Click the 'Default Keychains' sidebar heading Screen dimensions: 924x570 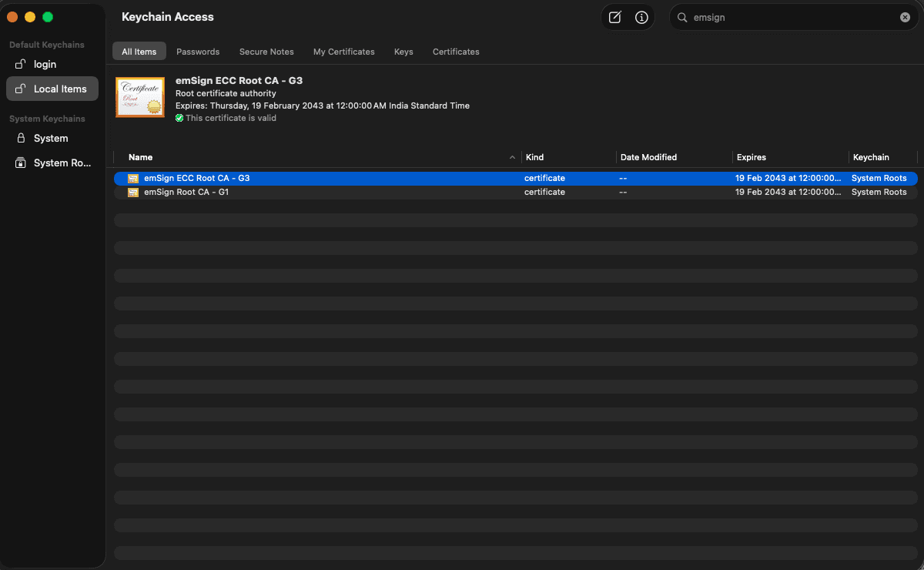pos(47,45)
